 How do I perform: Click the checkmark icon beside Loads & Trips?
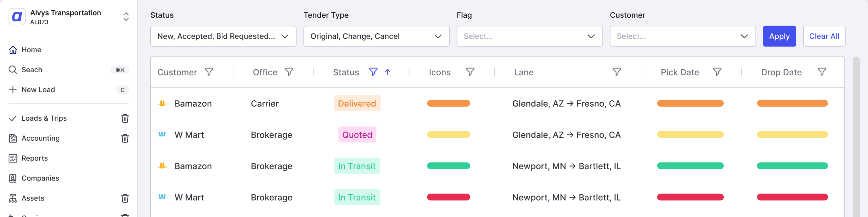pos(13,118)
